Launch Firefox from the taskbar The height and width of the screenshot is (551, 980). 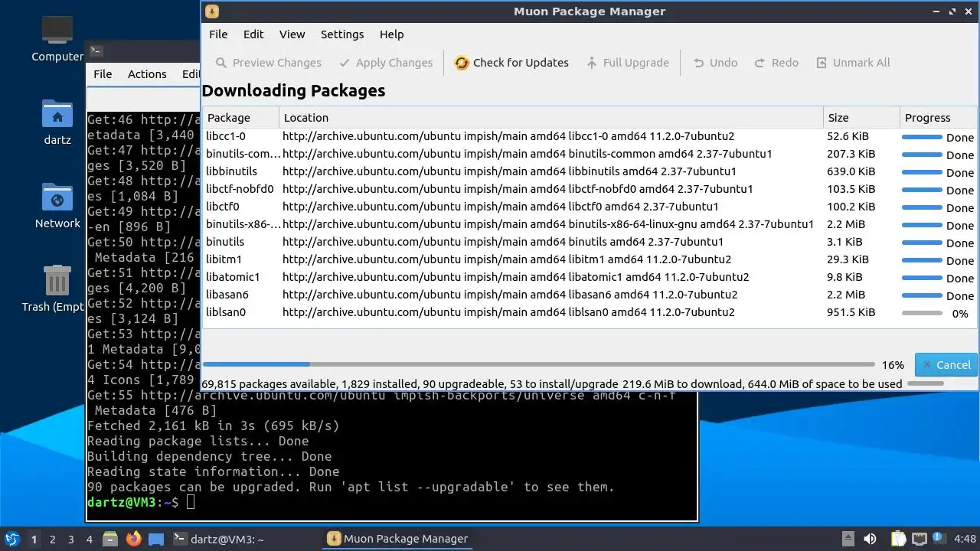point(134,539)
